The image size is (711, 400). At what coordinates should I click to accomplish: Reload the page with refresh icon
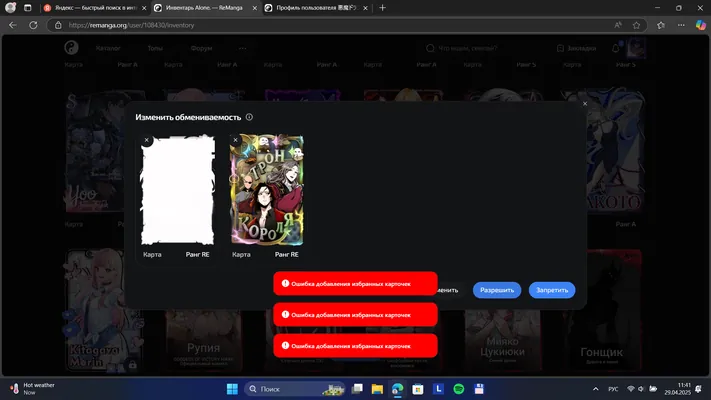(33, 25)
